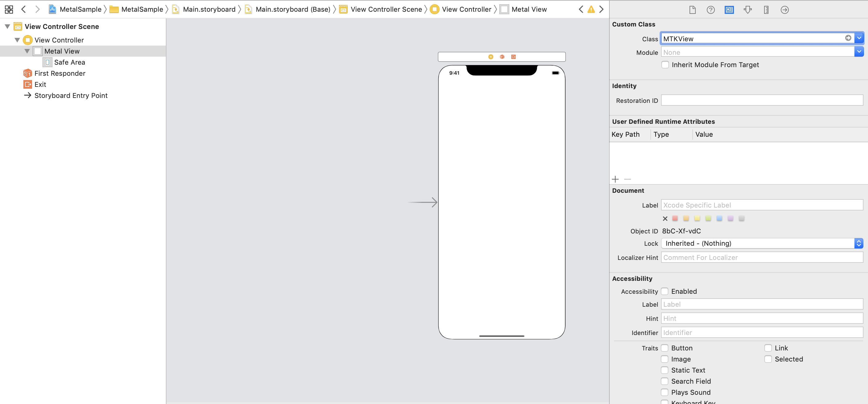Image resolution: width=868 pixels, height=404 pixels.
Task: Click the Restoration ID field
Action: pyautogui.click(x=762, y=100)
